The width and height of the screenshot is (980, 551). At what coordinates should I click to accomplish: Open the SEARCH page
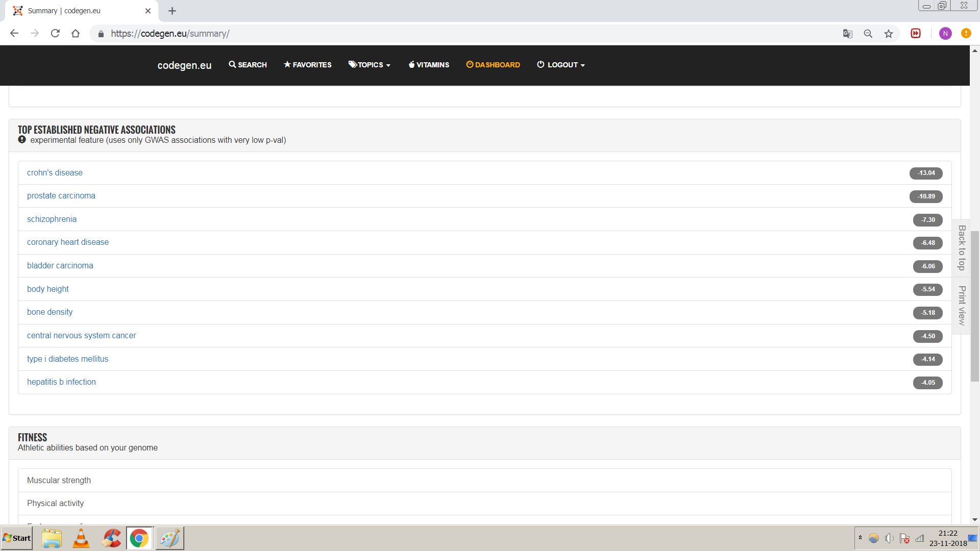pos(248,65)
